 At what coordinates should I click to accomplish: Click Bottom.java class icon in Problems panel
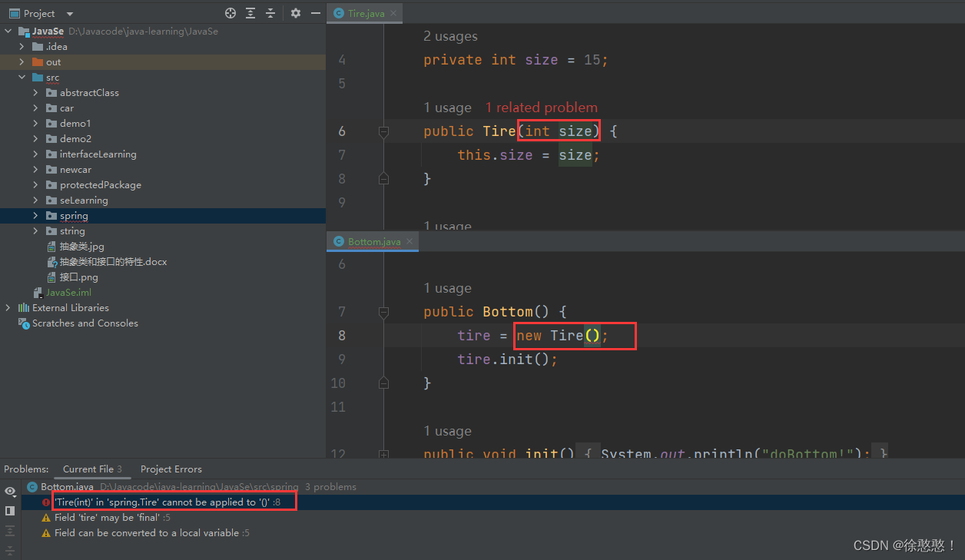32,486
